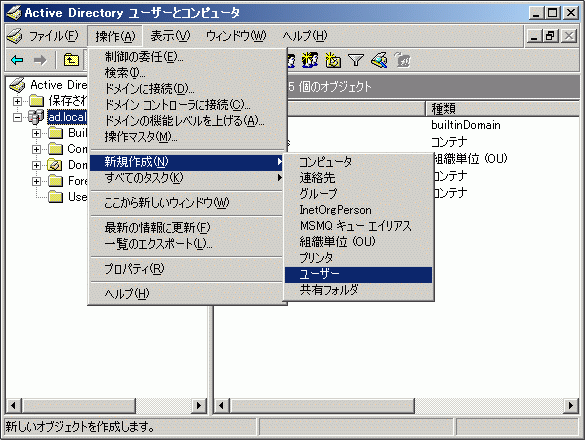Screen dimensions: 585x440
Task: Close the 操作(A) menu from menu bar
Action: pyautogui.click(x=115, y=36)
